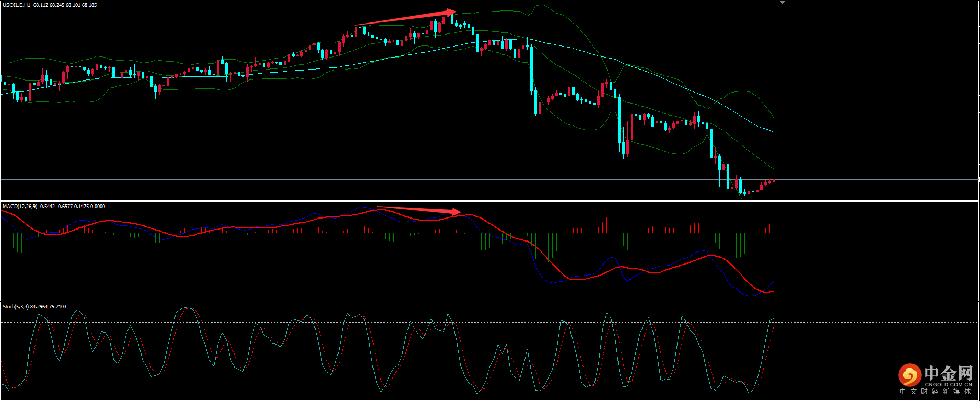Click the orange swirl logo of the watermark
980x401 pixels.
(x=909, y=375)
